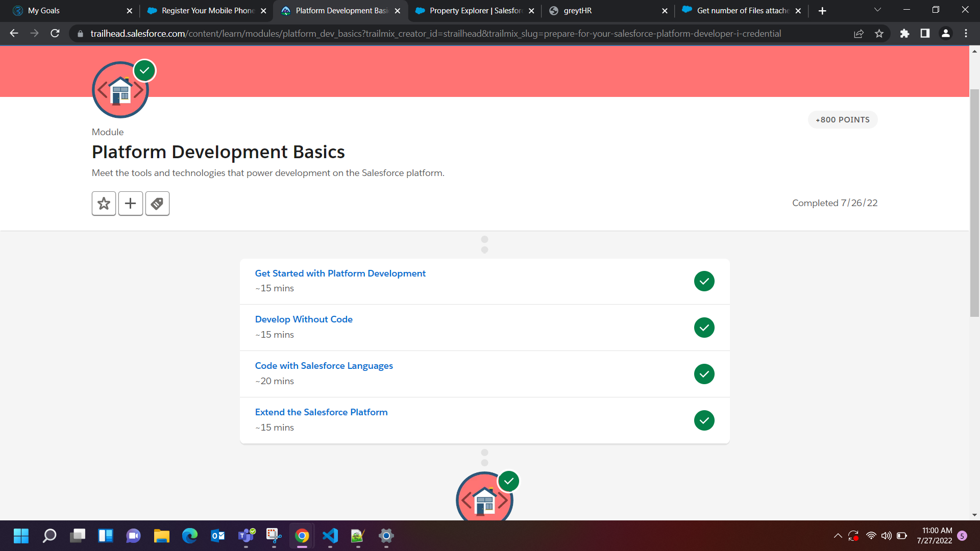Viewport: 980px width, 551px height.
Task: Open Get Started with Platform Development unit
Action: 340,273
